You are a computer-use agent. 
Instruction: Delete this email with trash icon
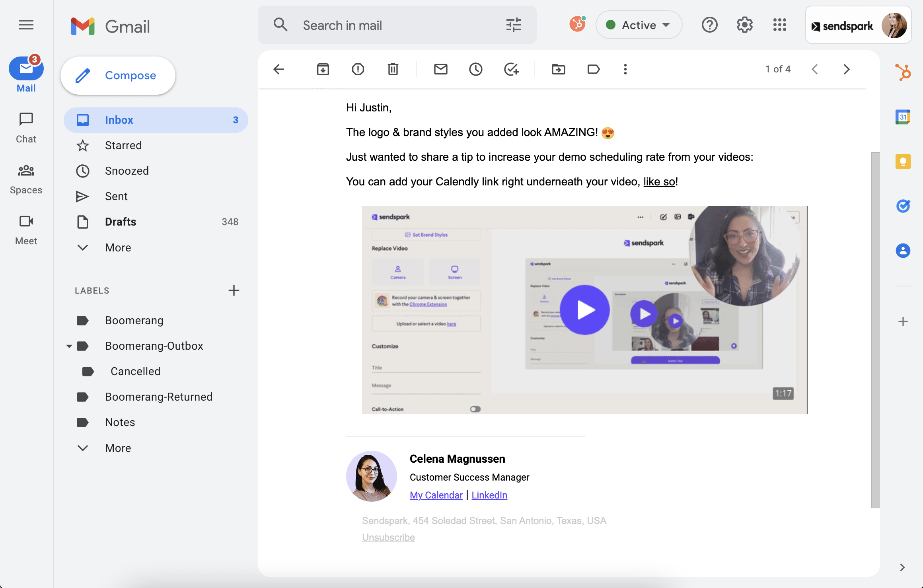tap(393, 69)
